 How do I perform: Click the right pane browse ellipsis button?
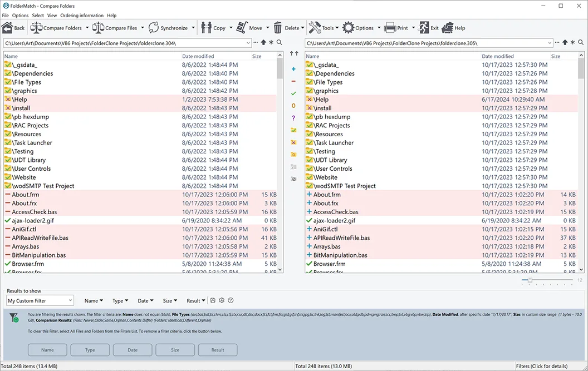point(557,42)
